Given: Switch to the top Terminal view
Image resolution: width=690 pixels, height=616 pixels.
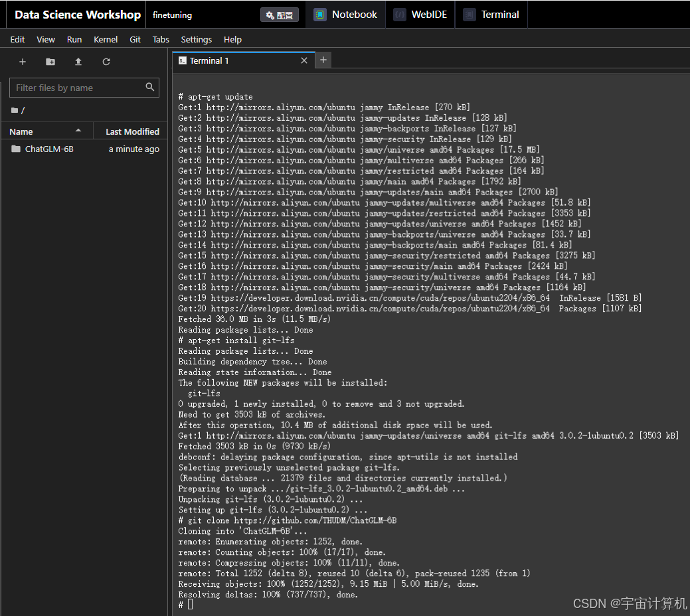Looking at the screenshot, I should point(491,15).
